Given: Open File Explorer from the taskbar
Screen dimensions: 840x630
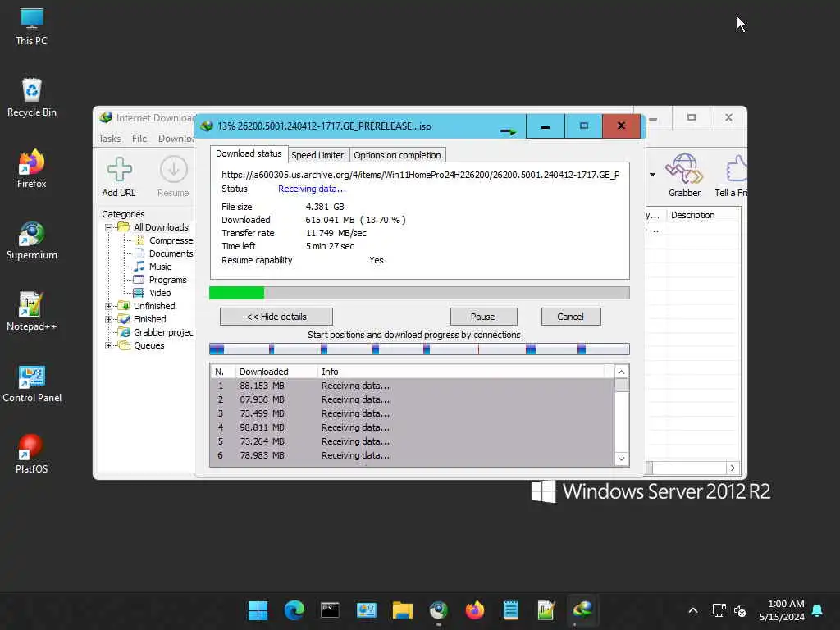Looking at the screenshot, I should click(402, 610).
